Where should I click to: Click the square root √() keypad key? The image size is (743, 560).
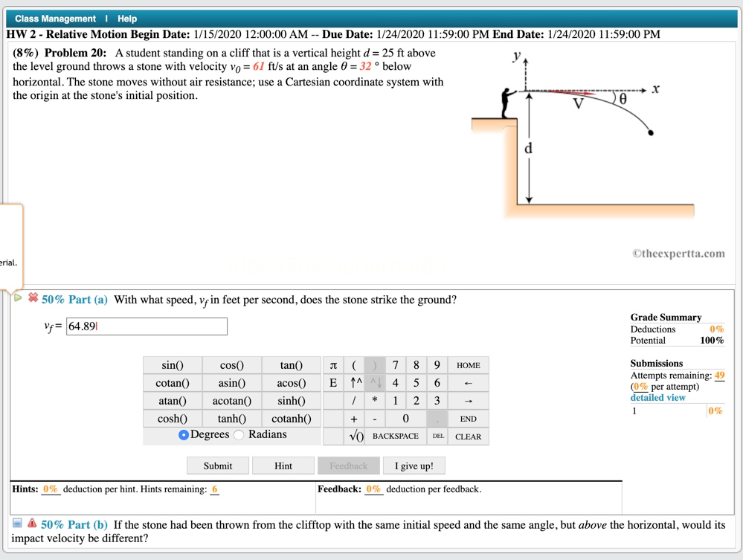[357, 436]
